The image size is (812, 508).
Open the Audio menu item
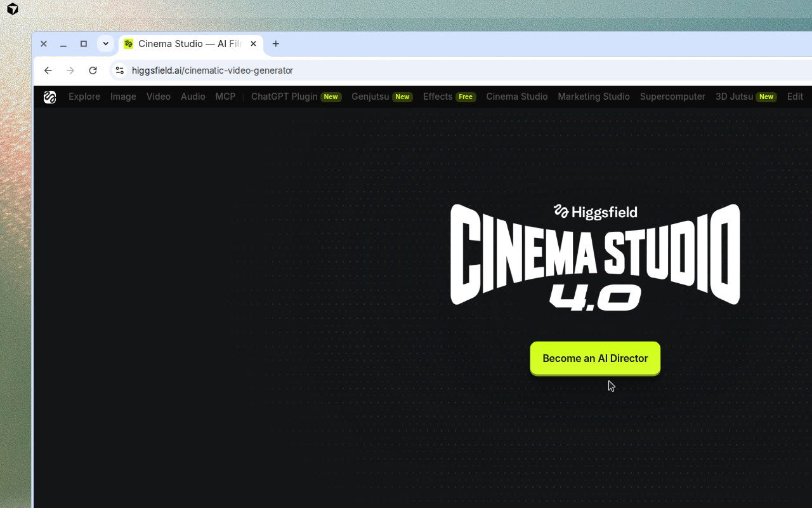(x=193, y=97)
